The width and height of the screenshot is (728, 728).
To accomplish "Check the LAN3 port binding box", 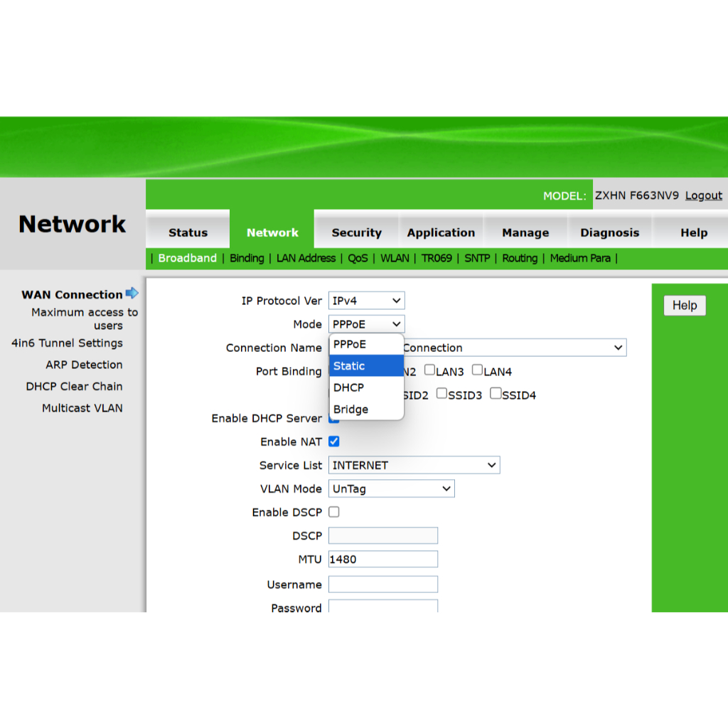I will pyautogui.click(x=429, y=370).
